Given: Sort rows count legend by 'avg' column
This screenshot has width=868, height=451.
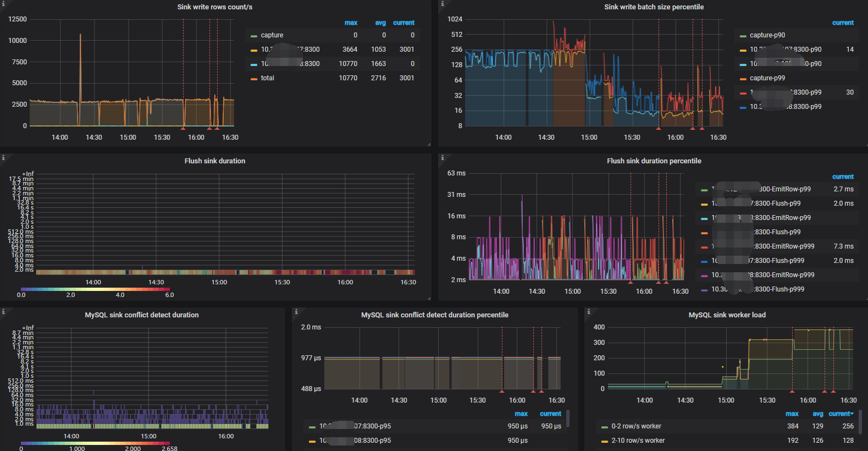Looking at the screenshot, I should click(380, 23).
